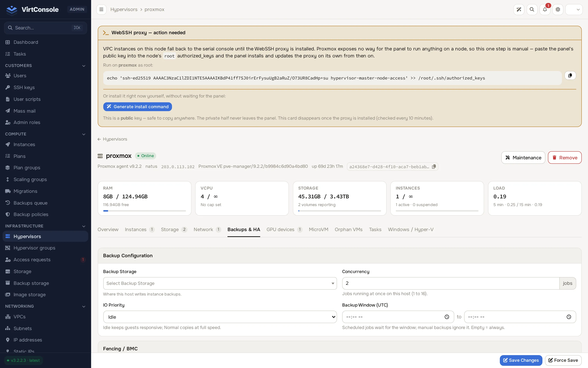Open time picker for backup window end
Viewport: 588px width, 368px height.
(x=569, y=317)
